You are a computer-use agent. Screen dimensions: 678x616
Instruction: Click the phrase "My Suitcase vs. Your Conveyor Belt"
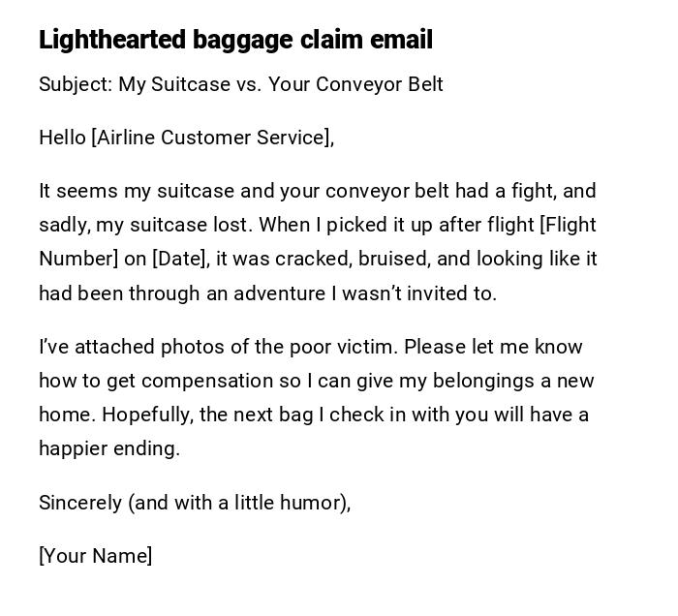[x=281, y=84]
